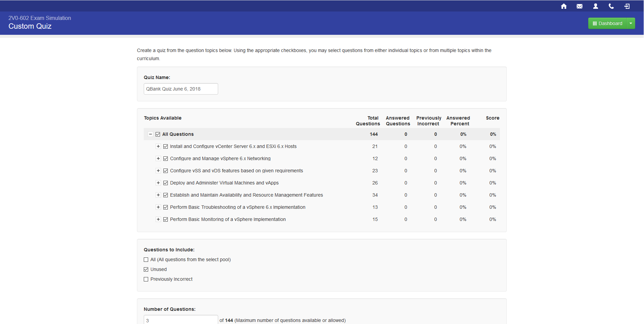Click the Home icon in the top bar
Viewport: 644px width, 324px height.
pos(563,6)
